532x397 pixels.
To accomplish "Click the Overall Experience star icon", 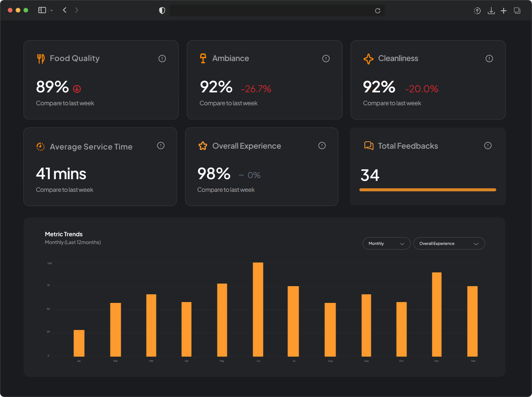I will [202, 146].
